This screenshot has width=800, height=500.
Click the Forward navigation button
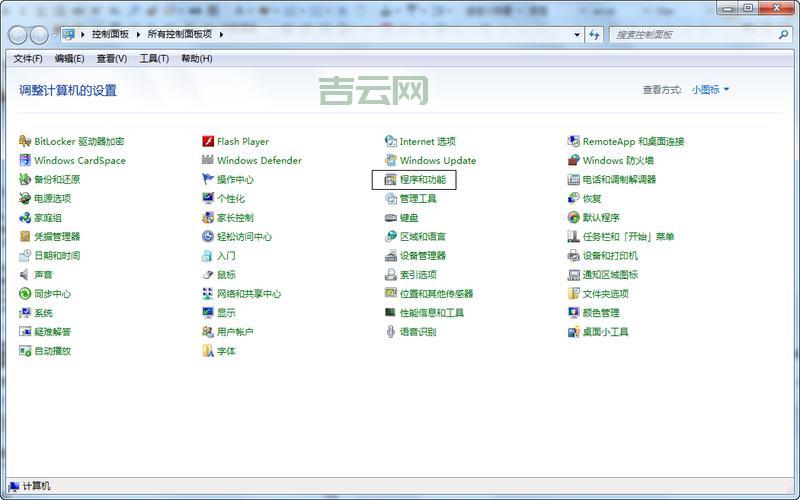coord(39,35)
